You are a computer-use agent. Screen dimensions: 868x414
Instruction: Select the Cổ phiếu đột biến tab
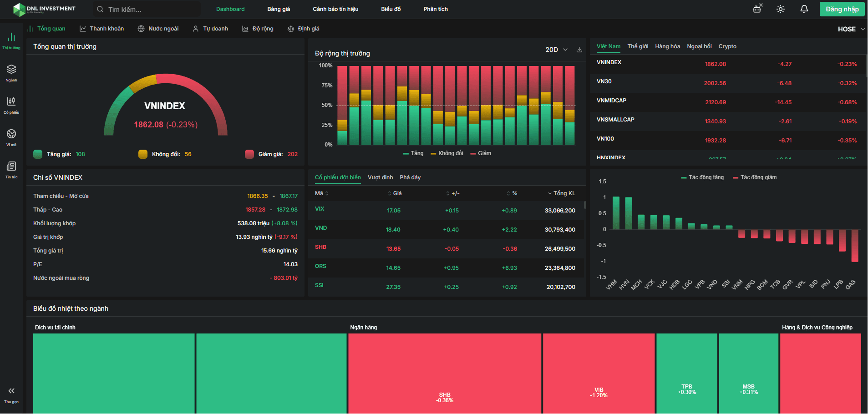coord(338,177)
